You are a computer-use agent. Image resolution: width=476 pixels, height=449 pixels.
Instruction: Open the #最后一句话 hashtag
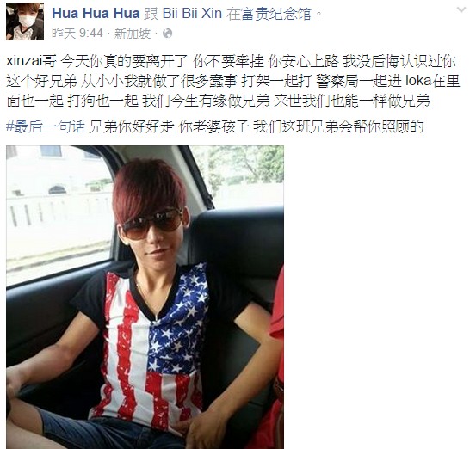[x=46, y=126]
